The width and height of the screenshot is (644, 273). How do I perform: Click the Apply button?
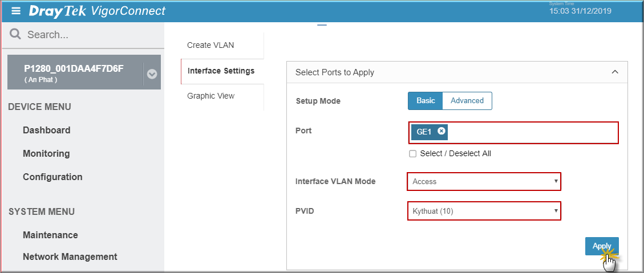coord(602,246)
